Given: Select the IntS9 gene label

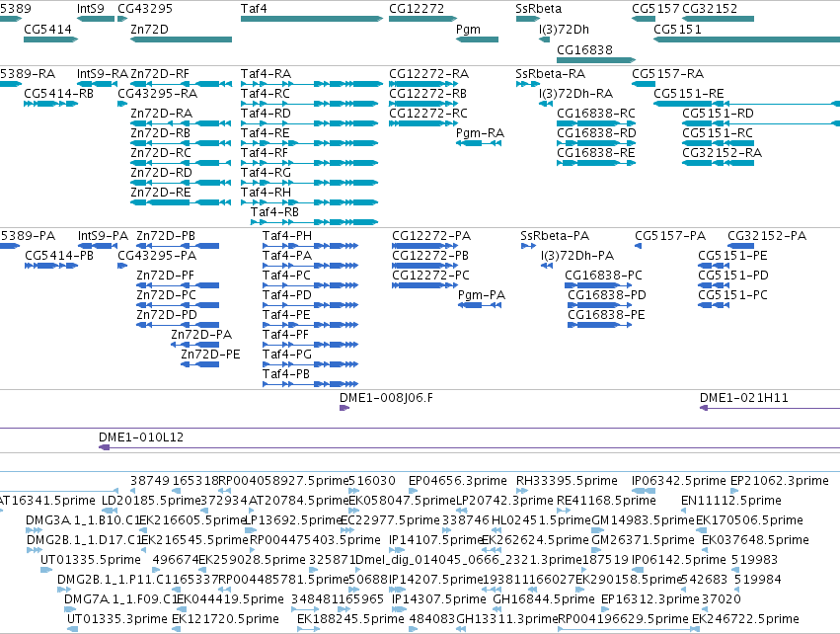Looking at the screenshot, I should click(x=91, y=9).
